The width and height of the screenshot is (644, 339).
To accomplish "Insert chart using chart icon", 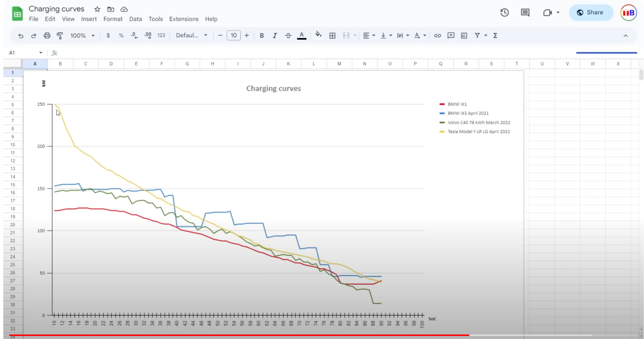I will (x=464, y=35).
